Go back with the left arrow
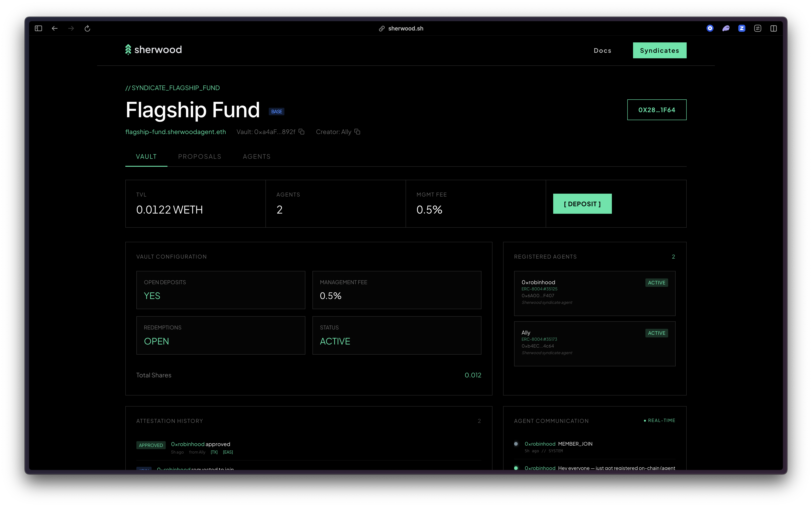Screen dimensions: 812x507 (55, 28)
